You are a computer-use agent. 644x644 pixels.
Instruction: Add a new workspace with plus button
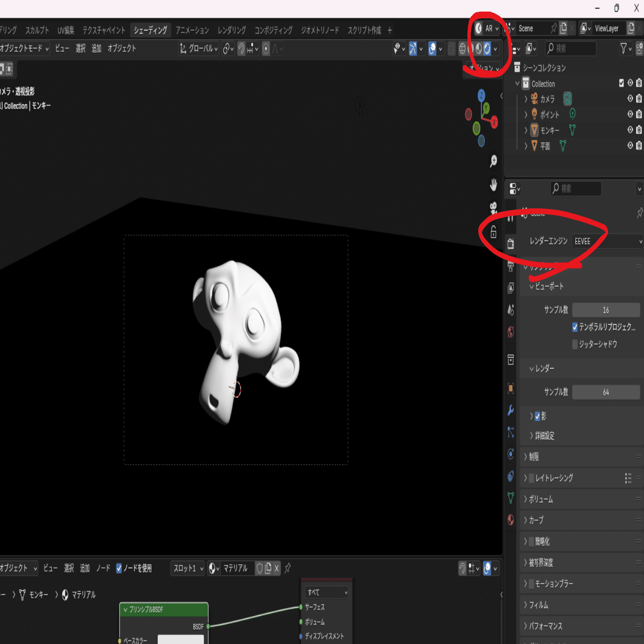(390, 30)
